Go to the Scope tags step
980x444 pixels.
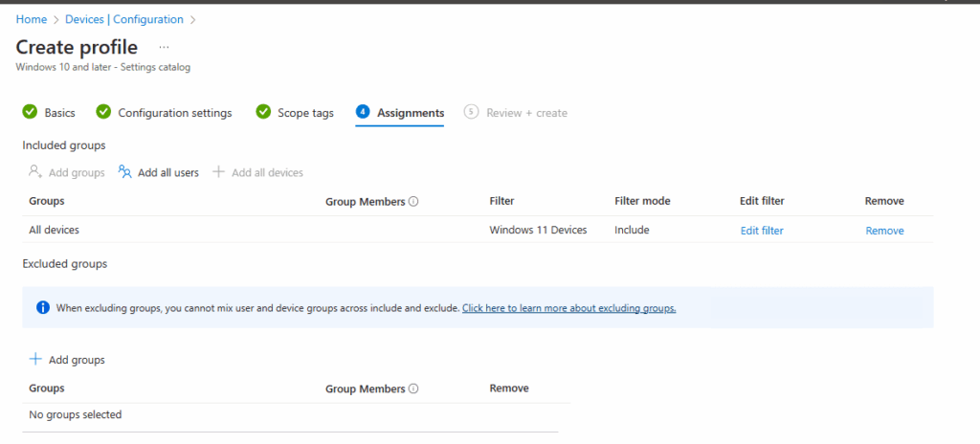[x=305, y=113]
